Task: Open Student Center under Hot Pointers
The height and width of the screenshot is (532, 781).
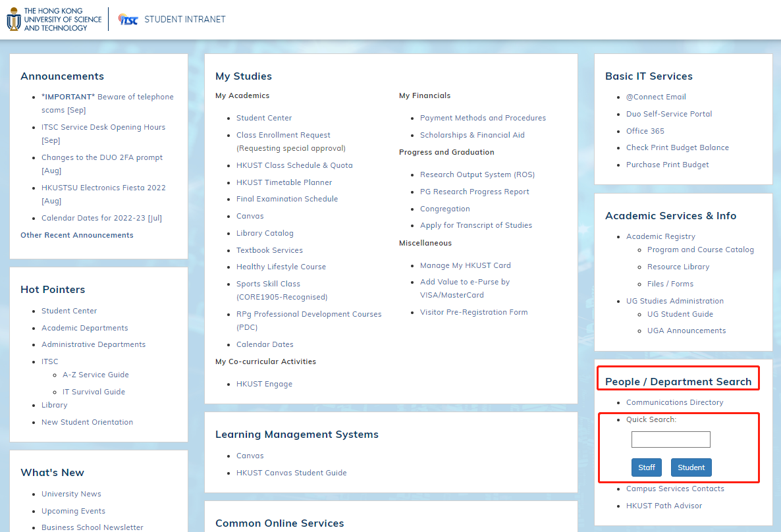Action: 68,311
